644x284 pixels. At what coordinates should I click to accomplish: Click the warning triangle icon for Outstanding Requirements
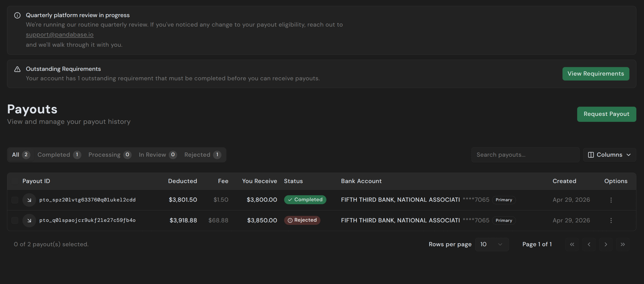click(x=17, y=69)
